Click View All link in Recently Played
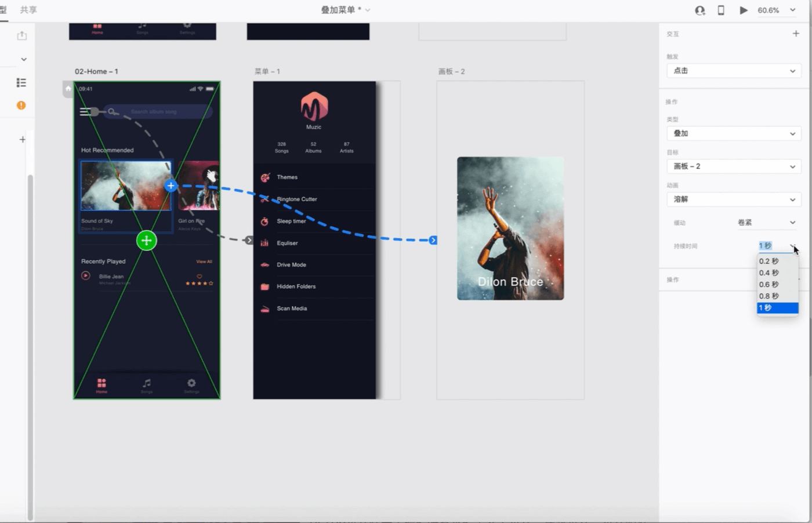Image resolution: width=812 pixels, height=523 pixels. coord(204,261)
